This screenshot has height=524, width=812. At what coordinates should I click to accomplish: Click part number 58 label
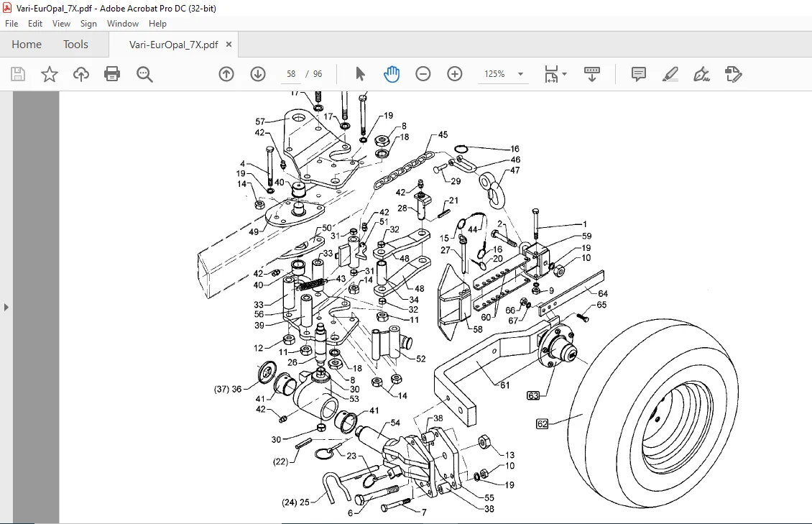tap(477, 329)
